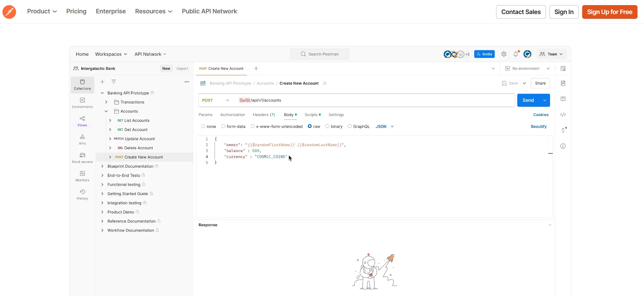Open the documentation icon in right sidebar
This screenshot has width=644, height=296.
563,83
